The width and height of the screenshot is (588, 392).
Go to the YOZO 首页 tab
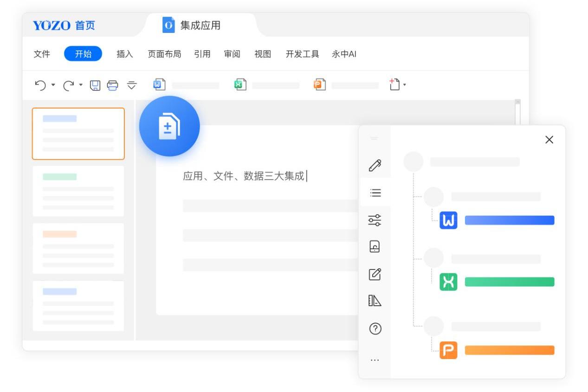(64, 26)
